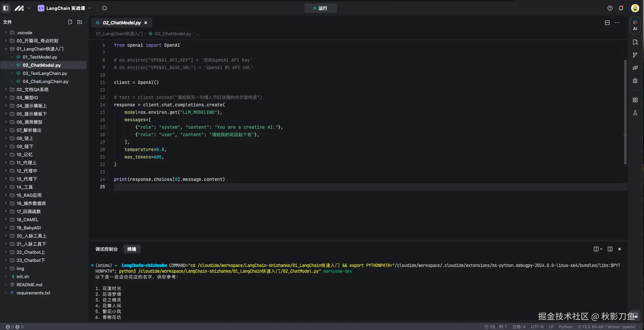Screen dimensions: 644x330
Task: Toggle the editor layout split view
Action: 607,23
